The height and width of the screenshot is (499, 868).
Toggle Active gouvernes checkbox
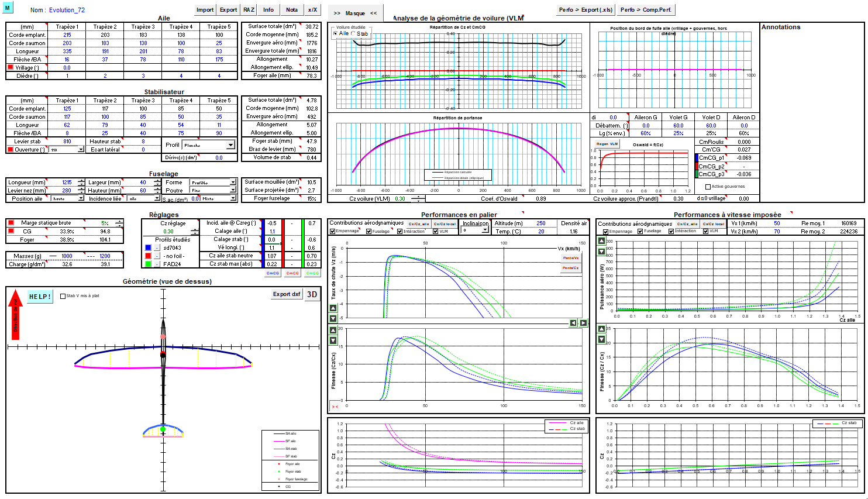tap(708, 187)
